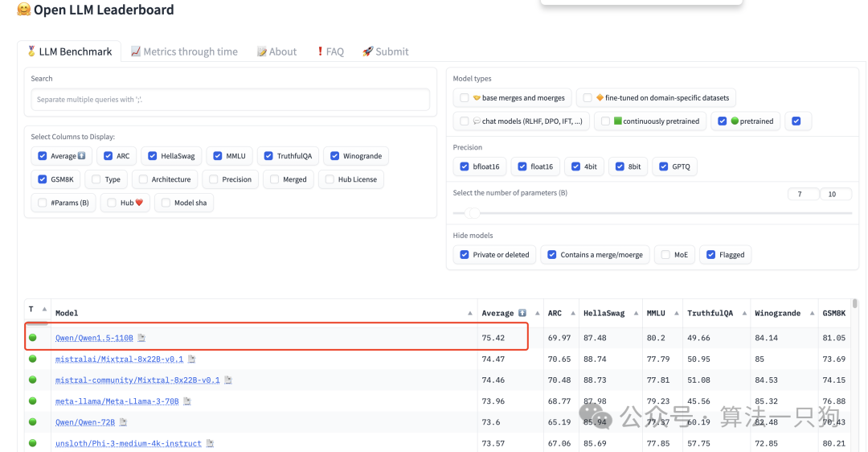Sort by Average using its sort arrow
868x452 pixels.
click(x=537, y=314)
